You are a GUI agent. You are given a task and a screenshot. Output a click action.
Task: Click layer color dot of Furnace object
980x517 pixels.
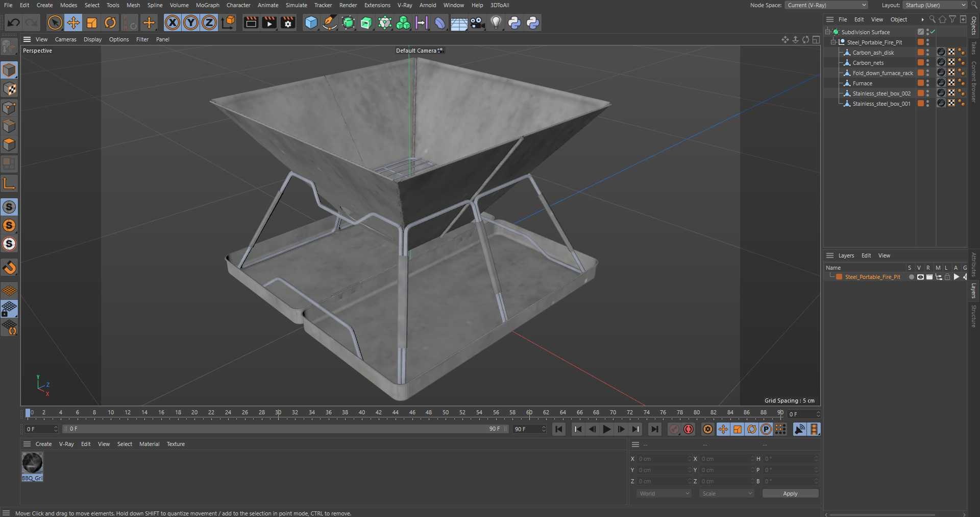pos(921,83)
